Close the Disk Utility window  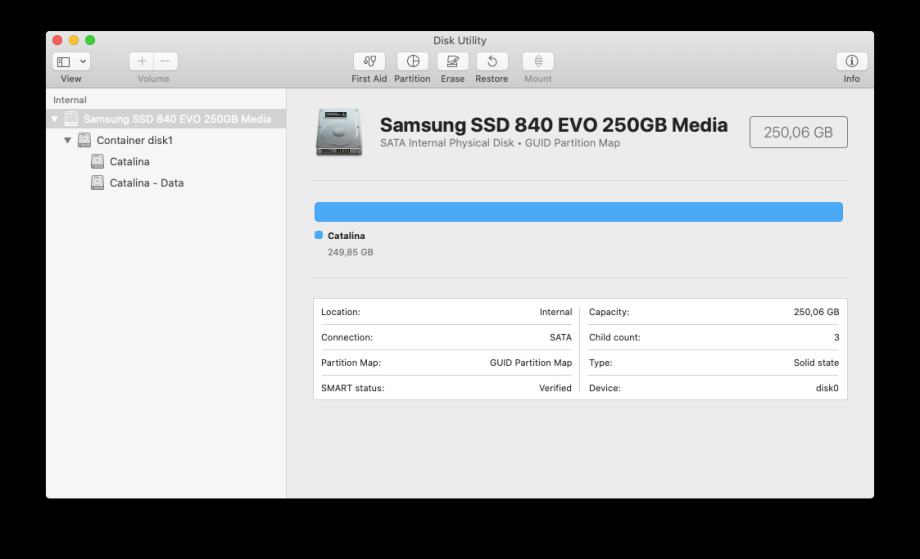click(58, 40)
